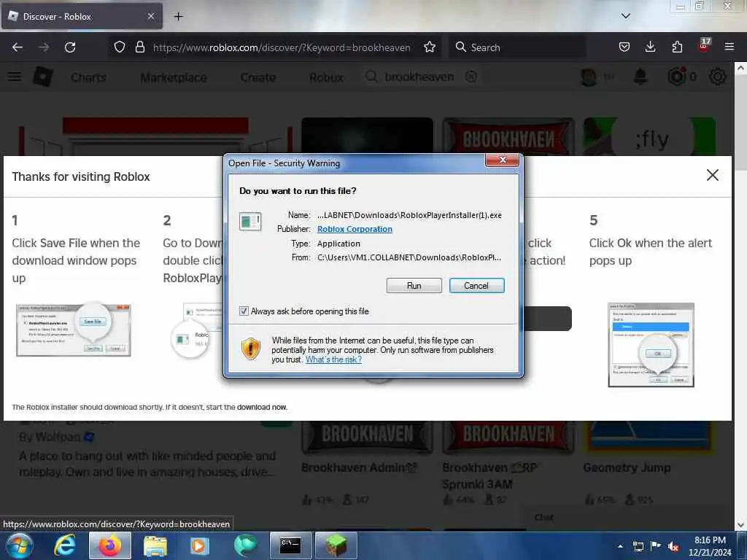
Task: Open the What's the risk link
Action: 333,359
